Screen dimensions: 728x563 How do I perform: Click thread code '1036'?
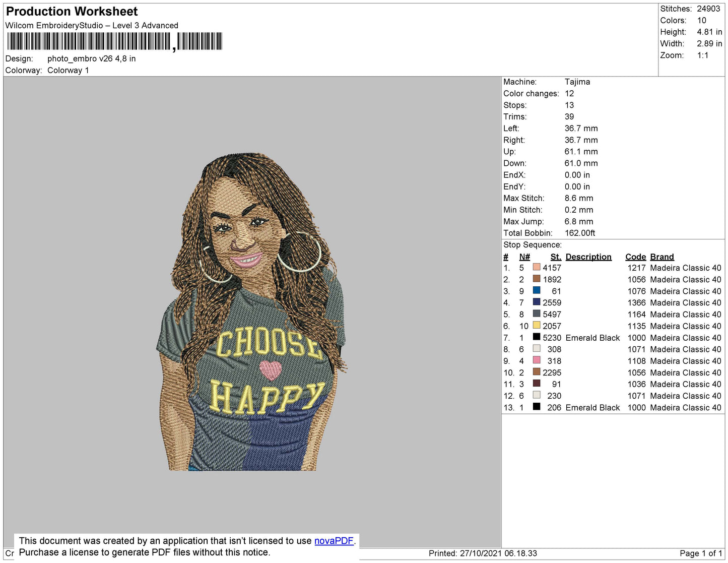636,384
